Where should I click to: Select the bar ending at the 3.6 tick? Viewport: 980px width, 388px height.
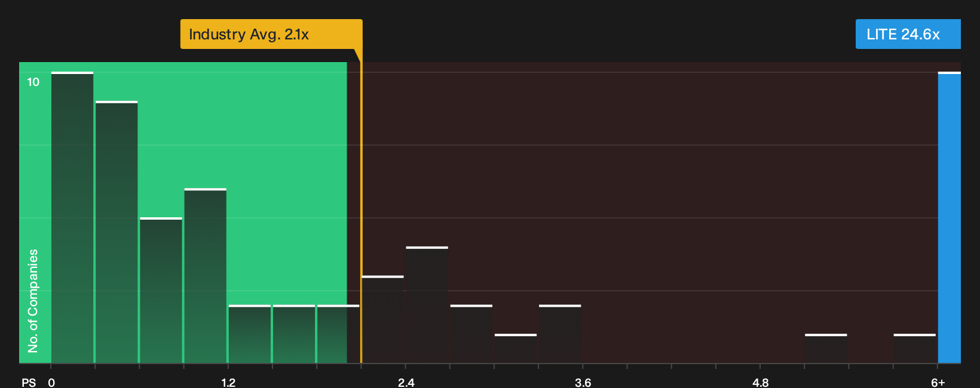(x=560, y=334)
